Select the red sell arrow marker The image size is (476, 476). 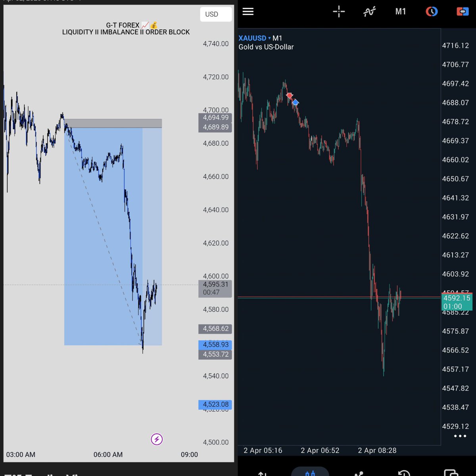click(289, 96)
